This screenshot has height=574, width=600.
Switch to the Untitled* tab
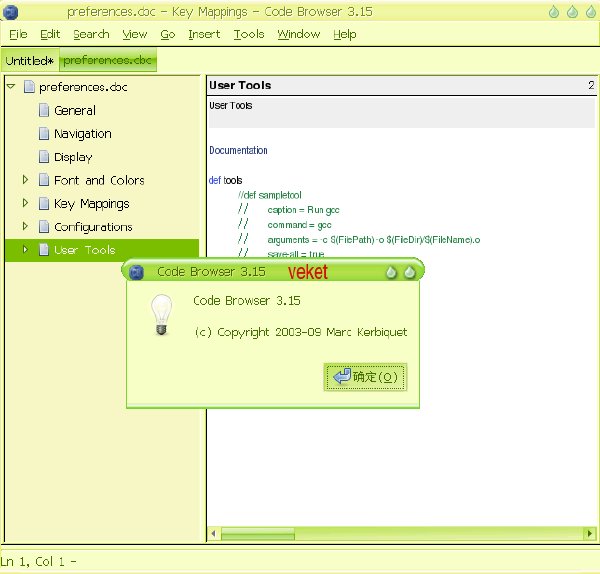[x=30, y=60]
